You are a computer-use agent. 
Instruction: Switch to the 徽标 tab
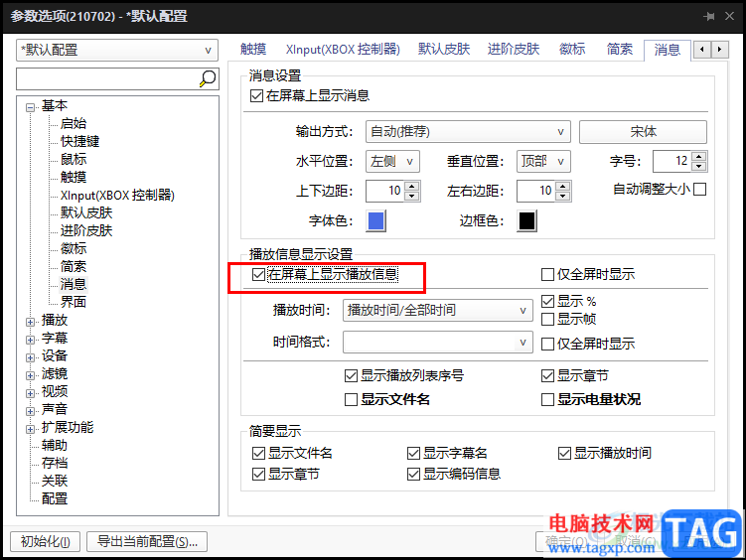coord(572,49)
